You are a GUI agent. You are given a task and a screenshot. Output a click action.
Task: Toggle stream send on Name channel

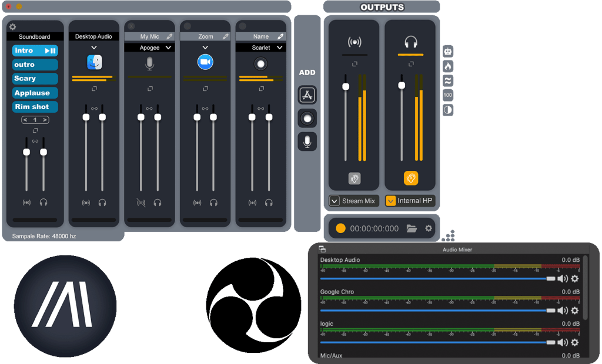(252, 203)
